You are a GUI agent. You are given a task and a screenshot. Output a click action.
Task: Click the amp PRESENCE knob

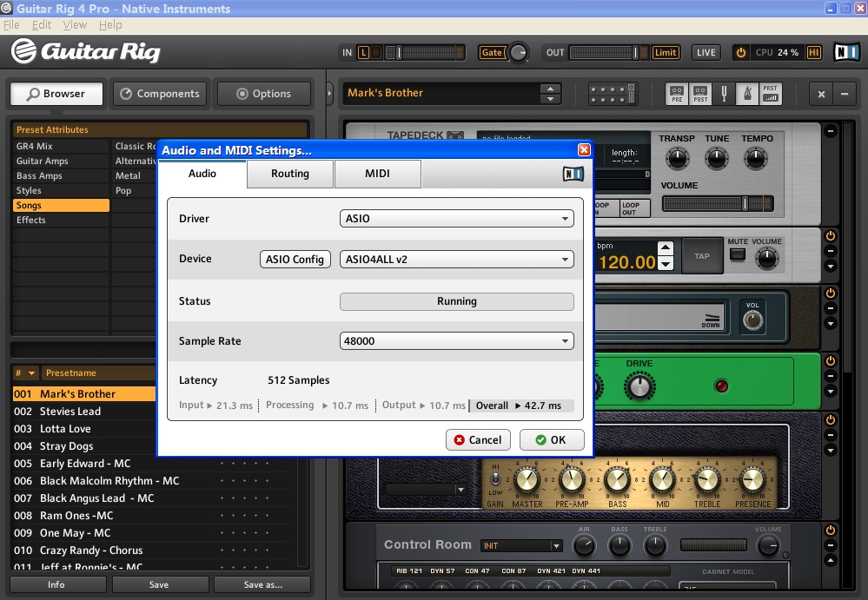point(752,480)
